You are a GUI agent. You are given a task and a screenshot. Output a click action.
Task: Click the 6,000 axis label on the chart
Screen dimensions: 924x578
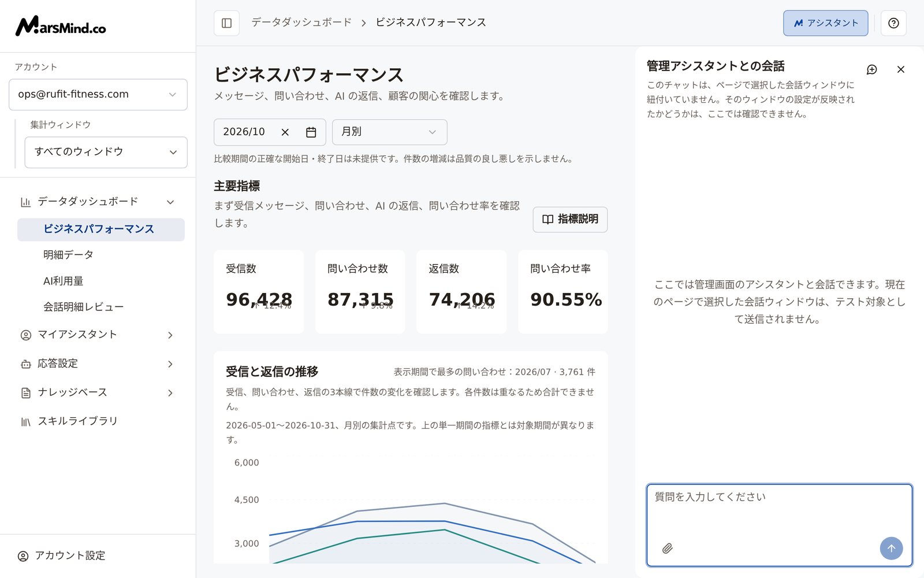tap(247, 463)
